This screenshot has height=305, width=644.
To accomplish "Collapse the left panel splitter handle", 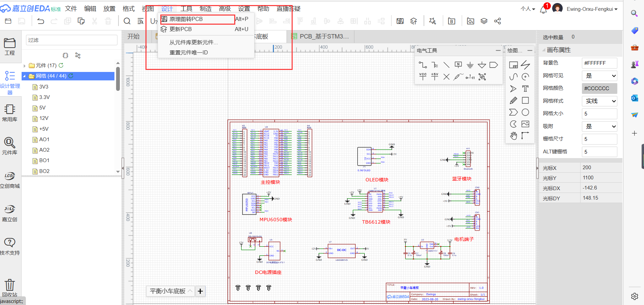I will coord(123,168).
